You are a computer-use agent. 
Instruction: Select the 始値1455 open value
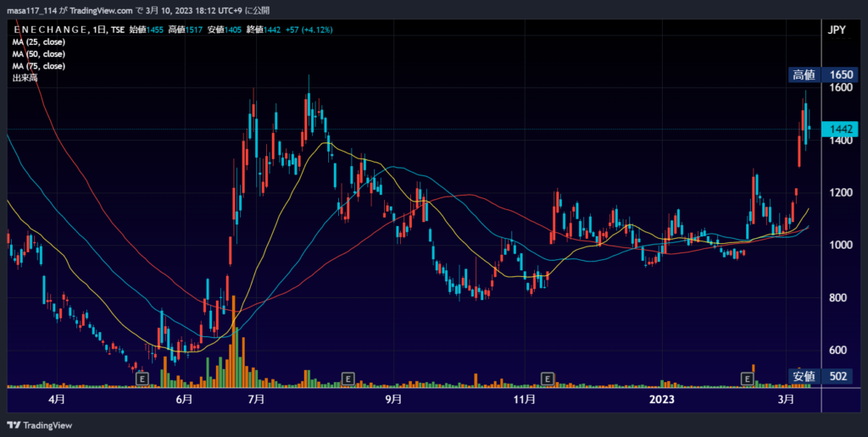[146, 30]
